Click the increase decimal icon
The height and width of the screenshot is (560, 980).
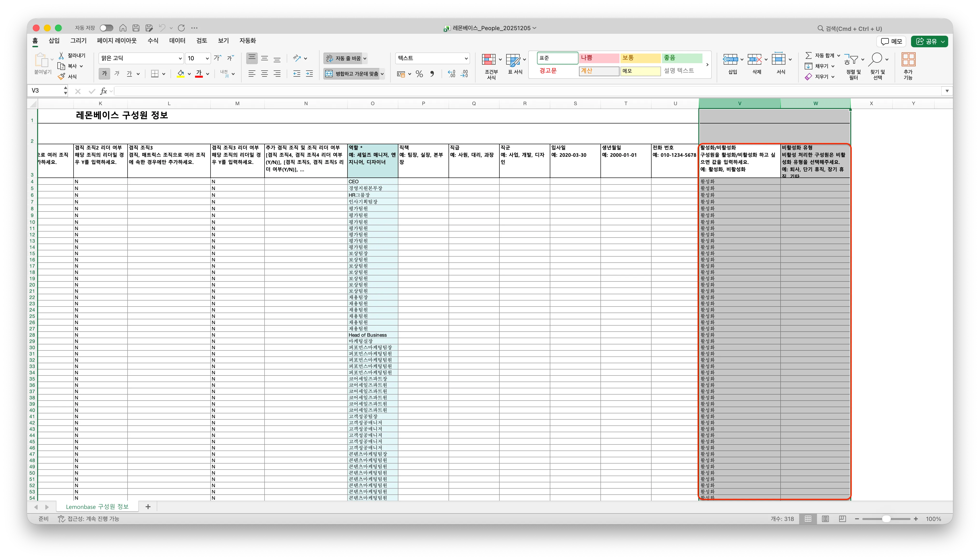(451, 74)
